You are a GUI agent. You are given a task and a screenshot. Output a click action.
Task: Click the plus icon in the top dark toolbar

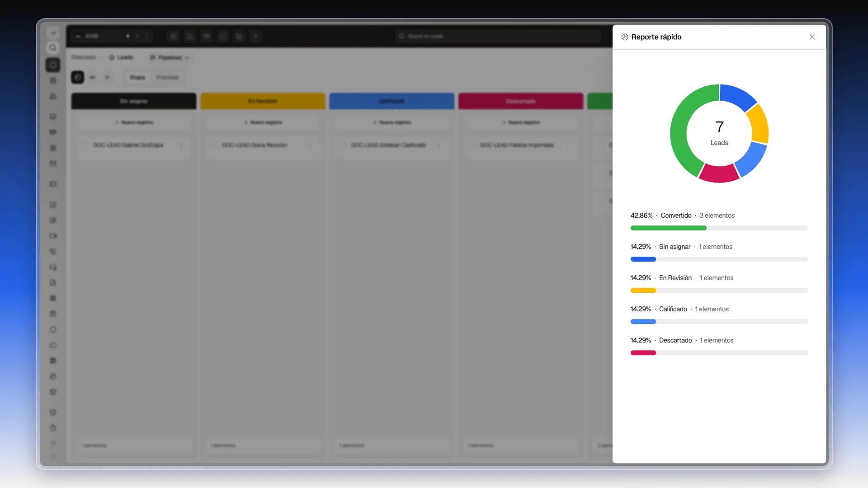click(x=255, y=36)
